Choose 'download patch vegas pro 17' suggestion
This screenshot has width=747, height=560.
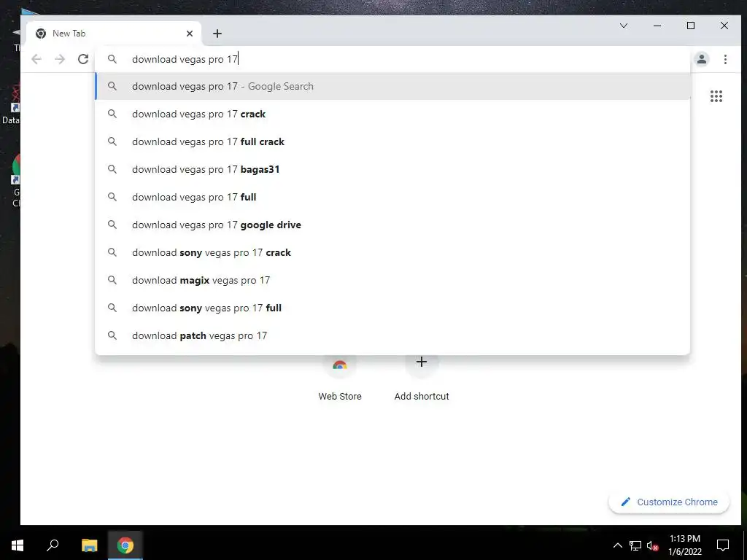[x=393, y=335]
